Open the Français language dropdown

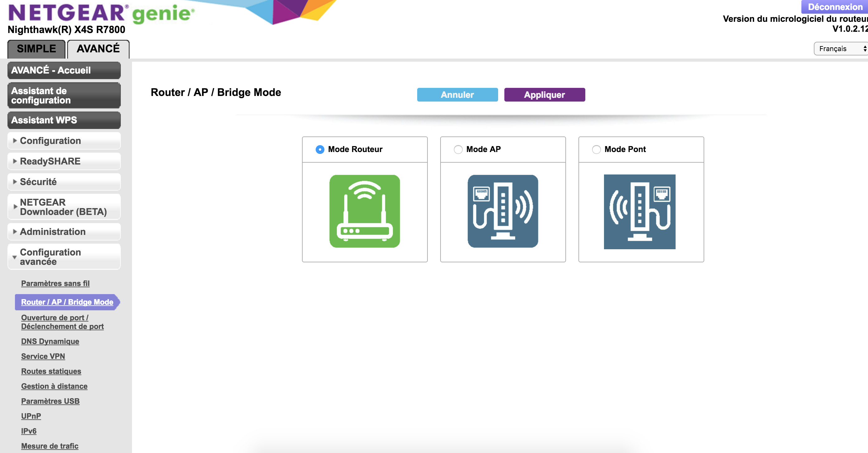click(x=840, y=49)
